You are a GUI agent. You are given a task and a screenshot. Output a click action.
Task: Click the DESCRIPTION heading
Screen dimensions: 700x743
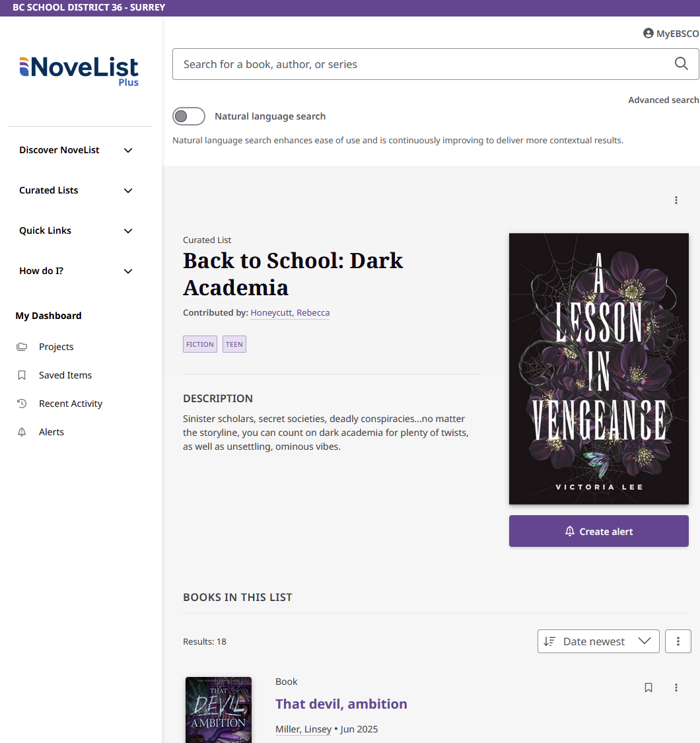(x=218, y=398)
